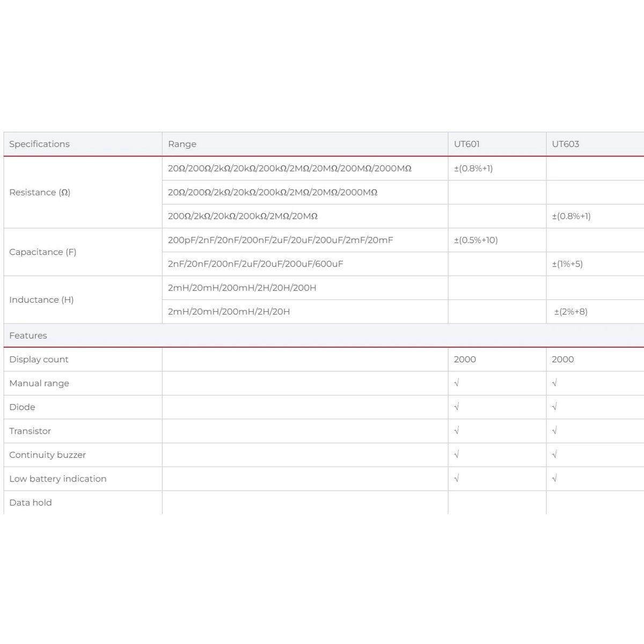Click UT603 checkmark in Diode row
The width and height of the screenshot is (644, 644).
point(554,407)
